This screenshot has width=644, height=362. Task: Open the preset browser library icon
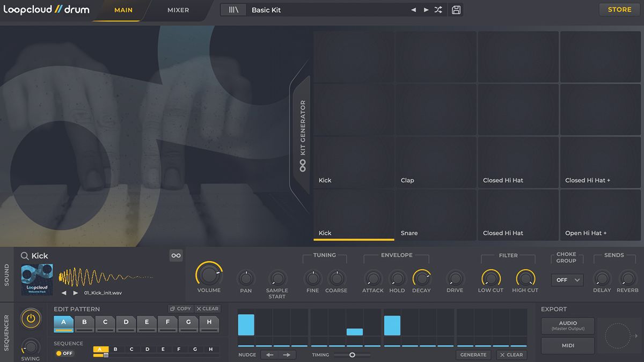[x=233, y=9]
